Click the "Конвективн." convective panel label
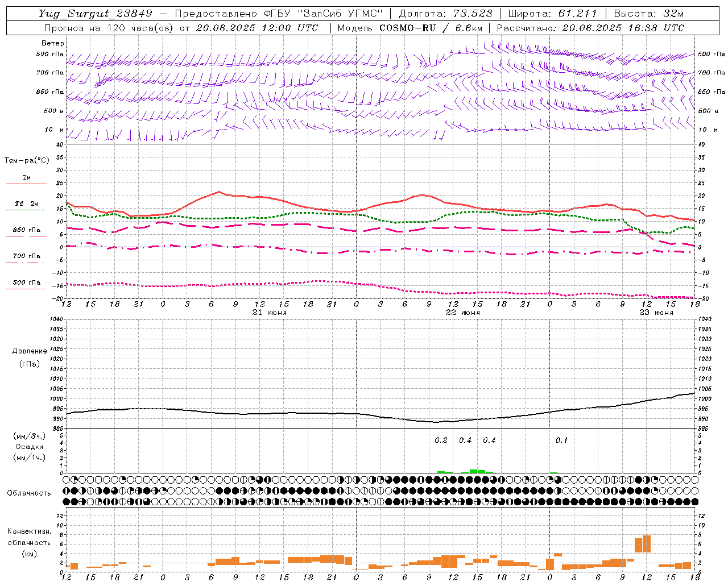The width and height of the screenshot is (728, 582). 29,531
